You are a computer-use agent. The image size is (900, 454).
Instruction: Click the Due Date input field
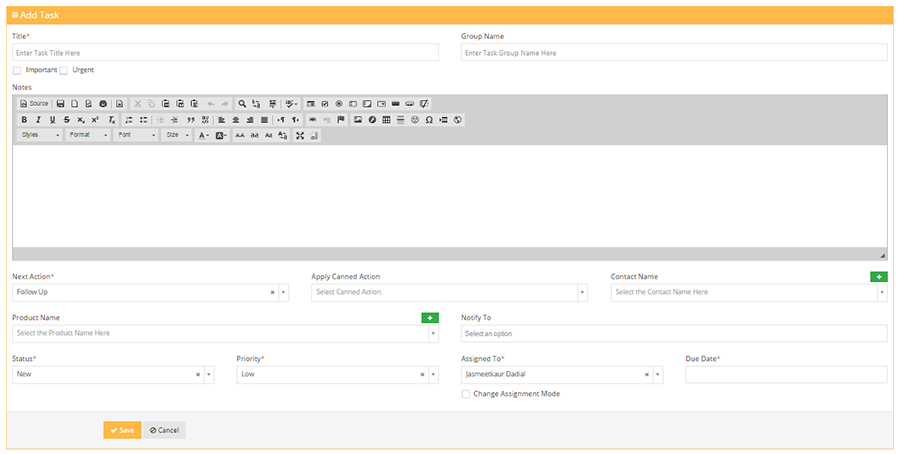pos(785,375)
